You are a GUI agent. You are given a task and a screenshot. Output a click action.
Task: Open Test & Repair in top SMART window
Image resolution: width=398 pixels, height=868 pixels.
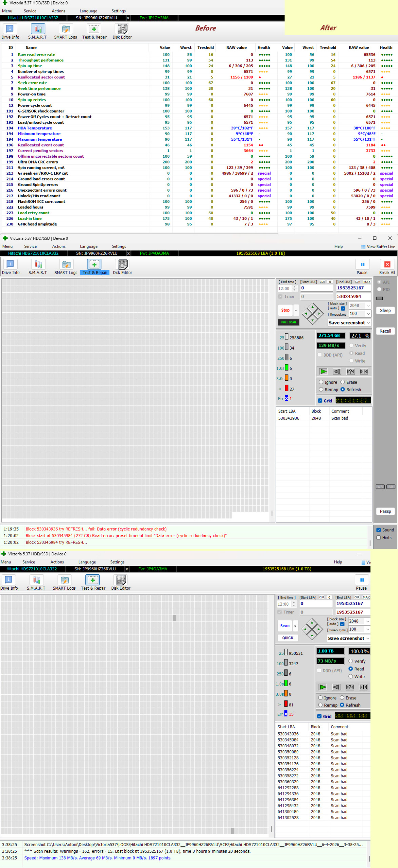(94, 32)
